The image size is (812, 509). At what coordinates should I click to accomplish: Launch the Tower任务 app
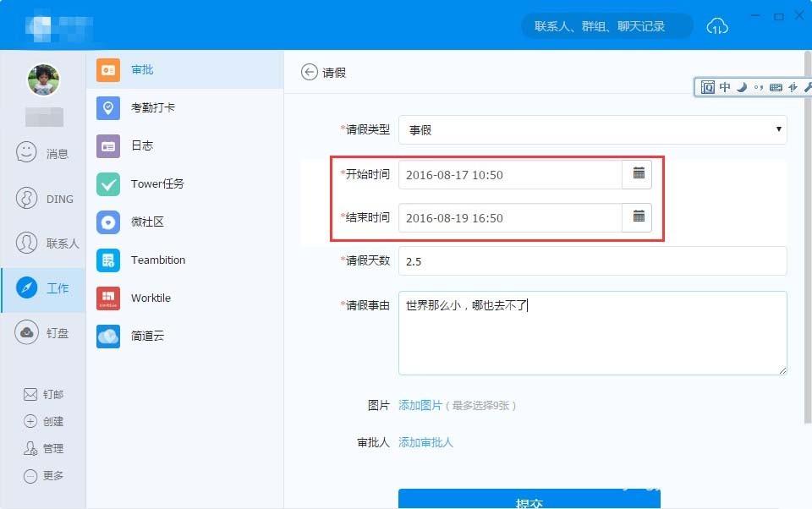tap(157, 183)
